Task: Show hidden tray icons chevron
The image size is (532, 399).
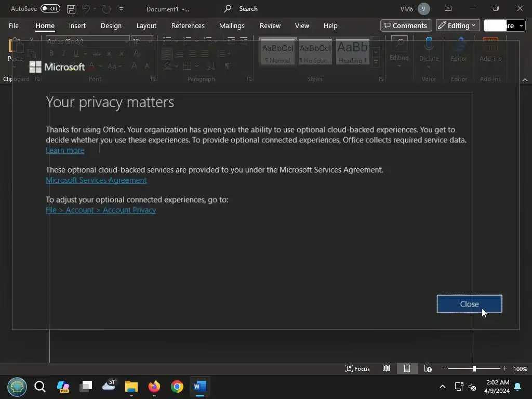Action: click(443, 387)
